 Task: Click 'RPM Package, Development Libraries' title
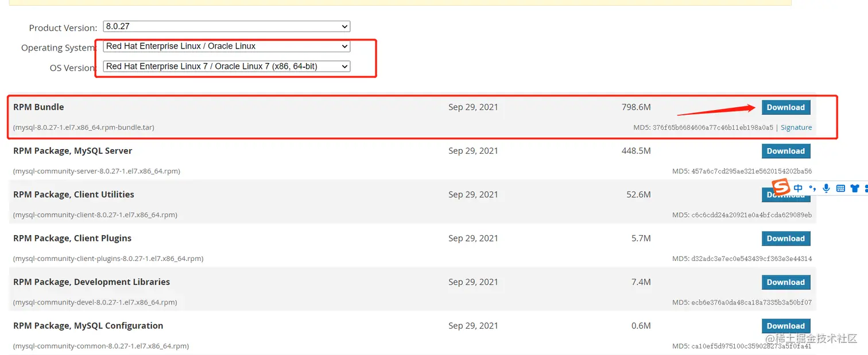pos(92,282)
